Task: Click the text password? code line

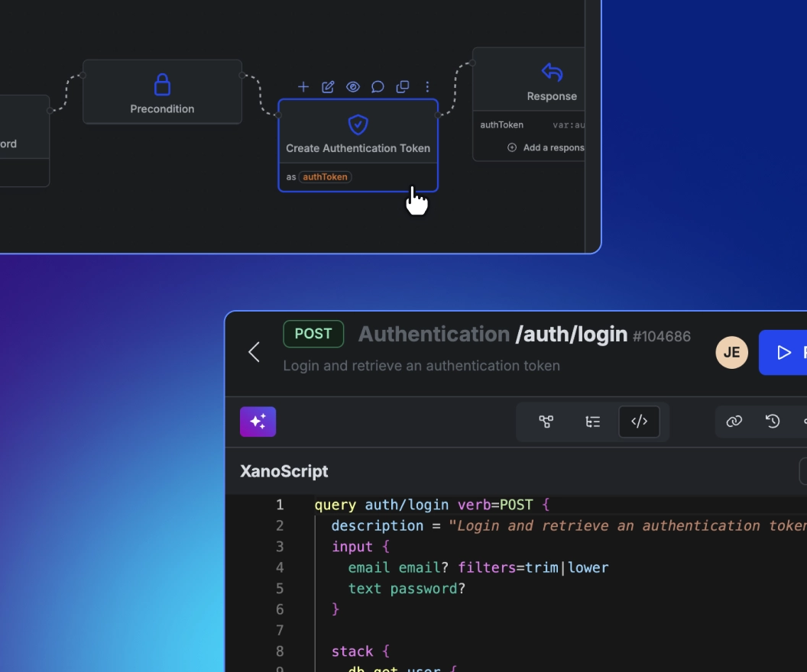Action: (x=407, y=589)
